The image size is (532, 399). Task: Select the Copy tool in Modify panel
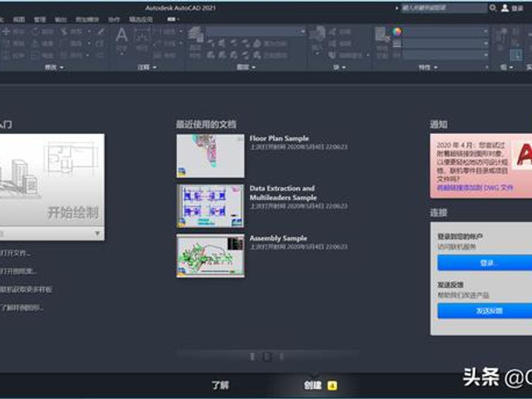(13, 43)
